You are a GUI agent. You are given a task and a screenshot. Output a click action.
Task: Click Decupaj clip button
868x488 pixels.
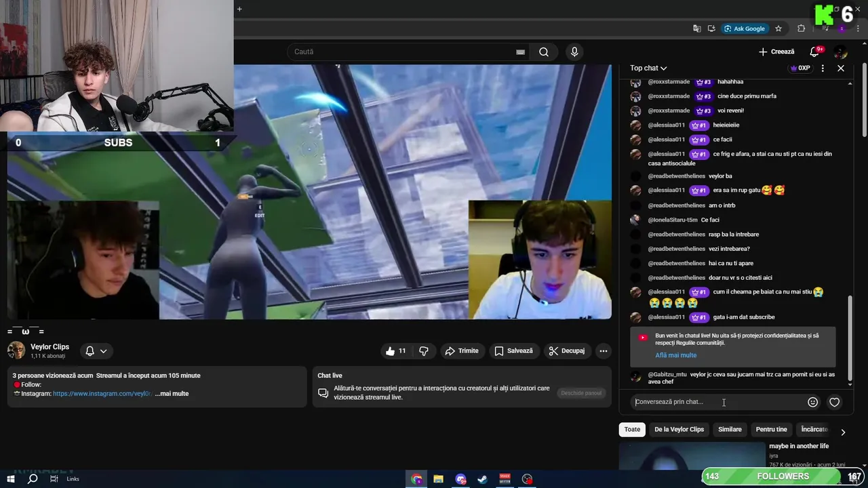566,351
